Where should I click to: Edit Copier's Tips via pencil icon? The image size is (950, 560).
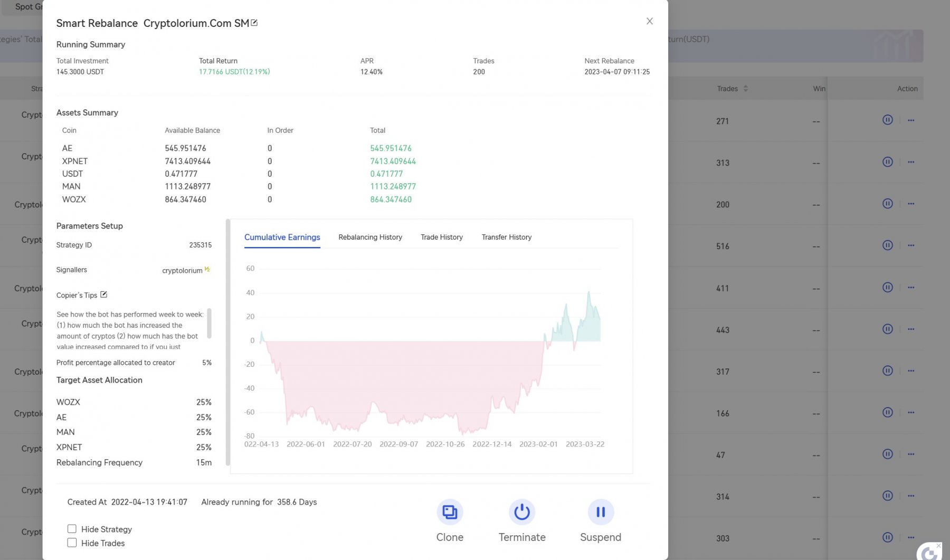tap(104, 295)
